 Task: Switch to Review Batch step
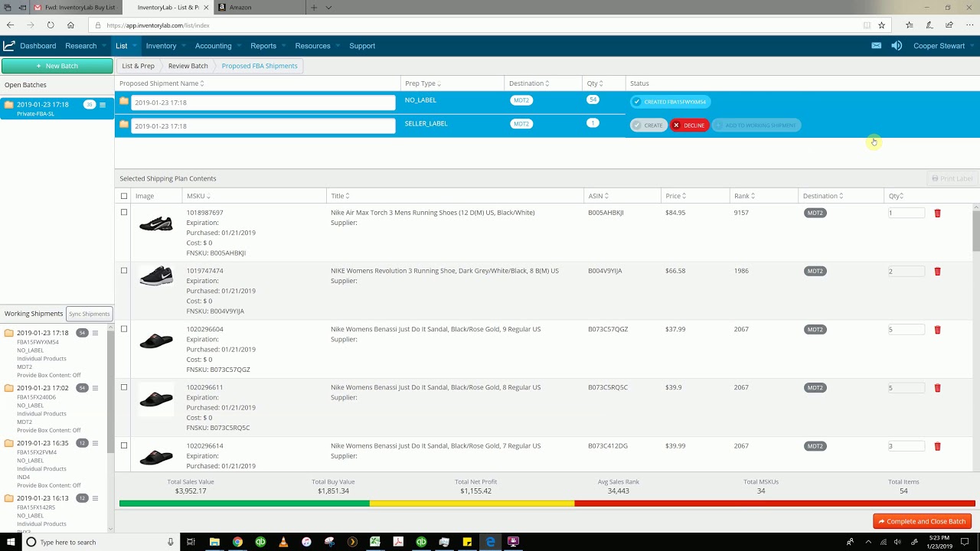click(188, 66)
